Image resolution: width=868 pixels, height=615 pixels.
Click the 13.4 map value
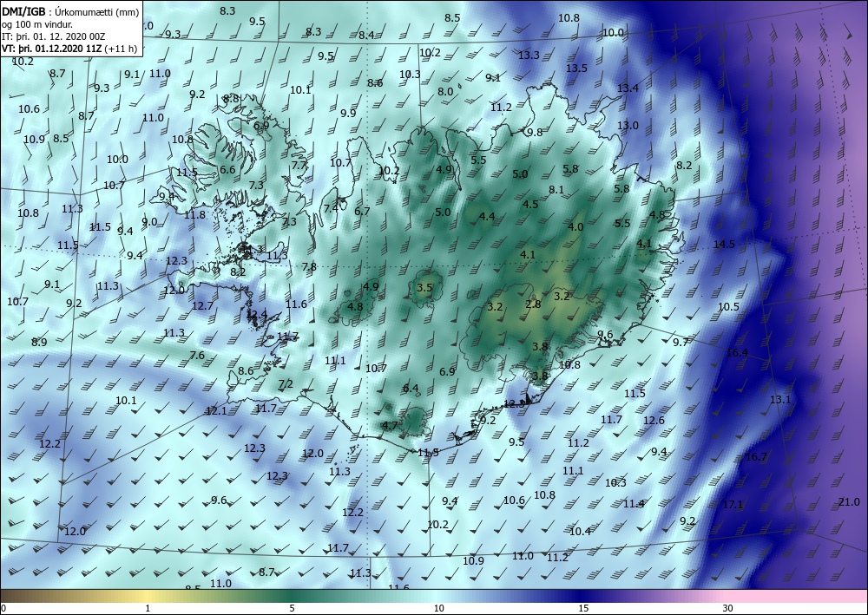pos(628,88)
